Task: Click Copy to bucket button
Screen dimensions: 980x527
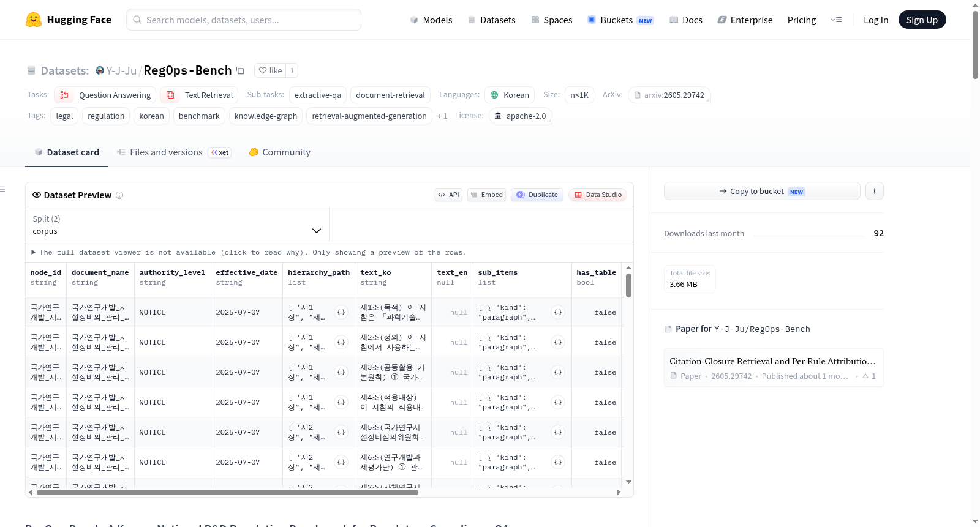Action: (x=762, y=191)
